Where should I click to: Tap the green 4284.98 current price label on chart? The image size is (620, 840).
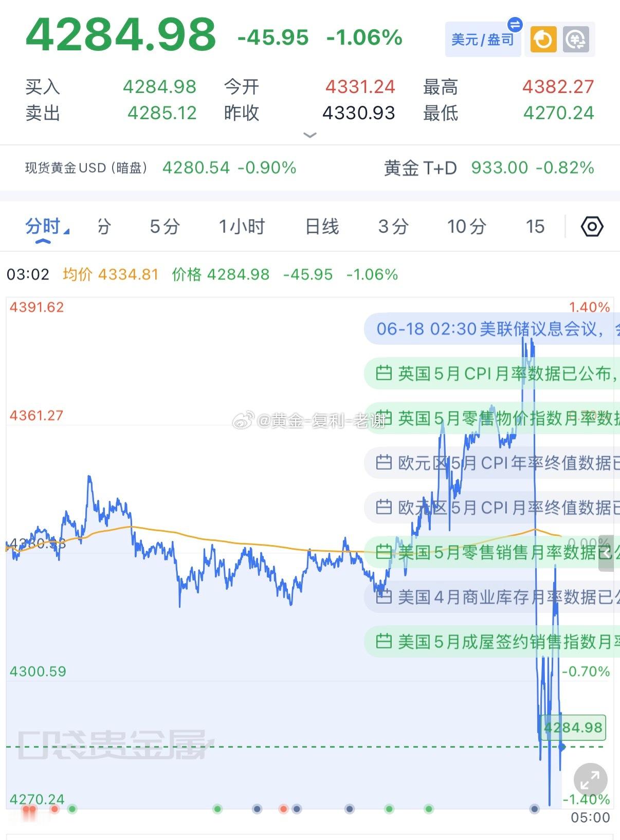pyautogui.click(x=573, y=727)
